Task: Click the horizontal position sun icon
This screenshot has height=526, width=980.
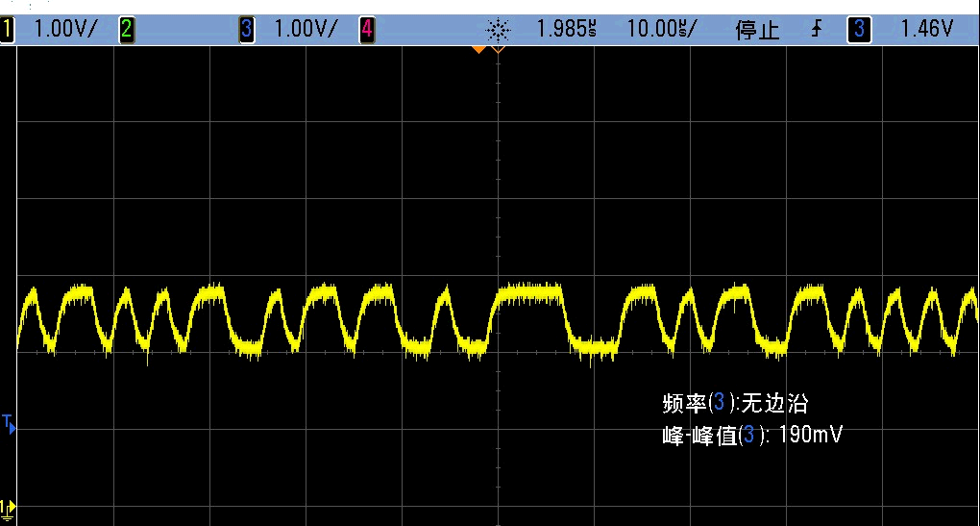Action: click(x=498, y=30)
